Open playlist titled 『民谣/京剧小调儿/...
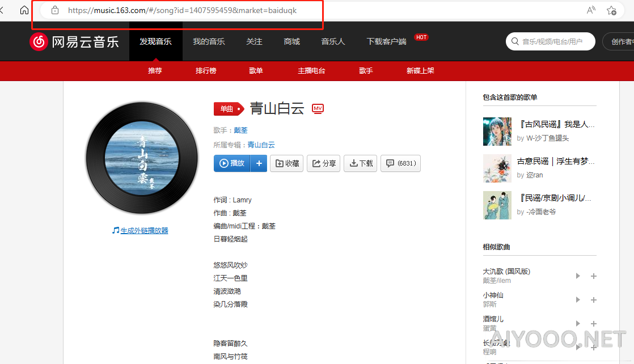Viewport: 634px width, 364px height. (555, 198)
